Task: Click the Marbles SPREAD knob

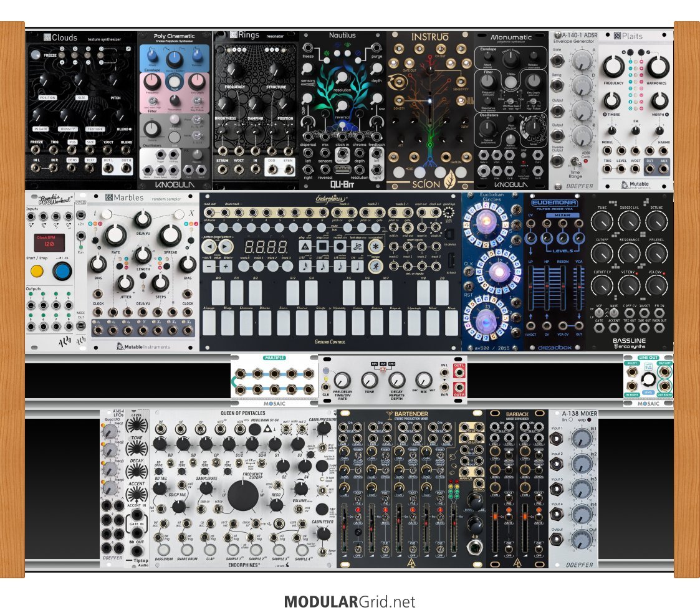Action: [x=170, y=235]
